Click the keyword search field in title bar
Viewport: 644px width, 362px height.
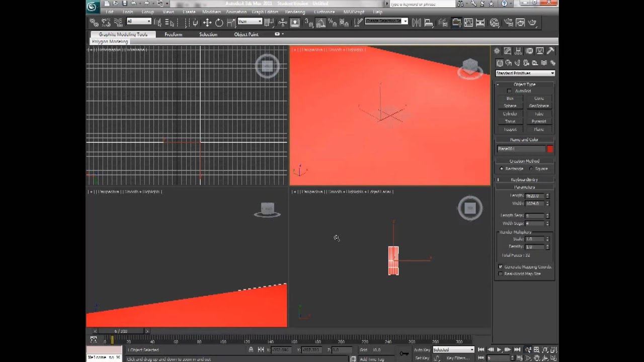point(422,4)
